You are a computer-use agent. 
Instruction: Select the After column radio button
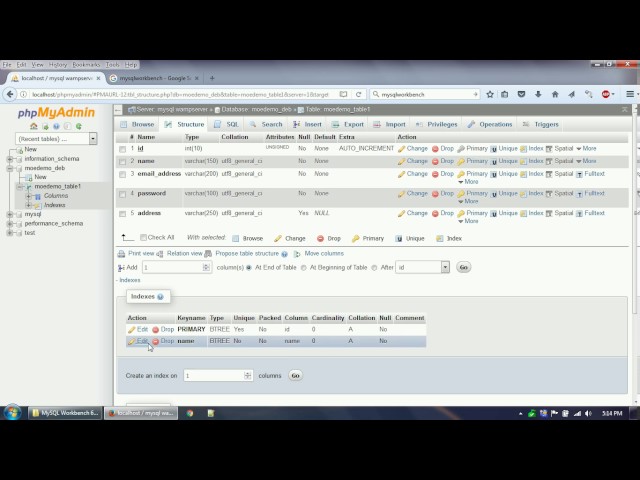[x=374, y=268]
